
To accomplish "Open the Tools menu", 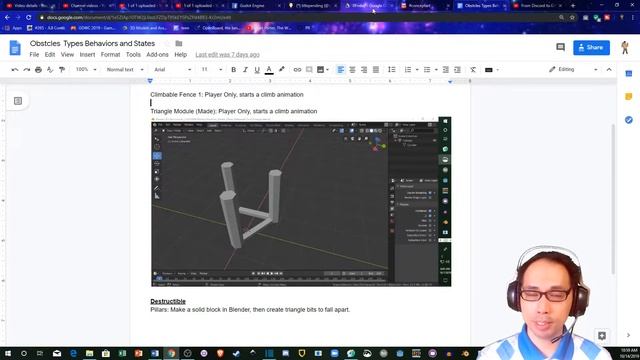I will [x=133, y=55].
